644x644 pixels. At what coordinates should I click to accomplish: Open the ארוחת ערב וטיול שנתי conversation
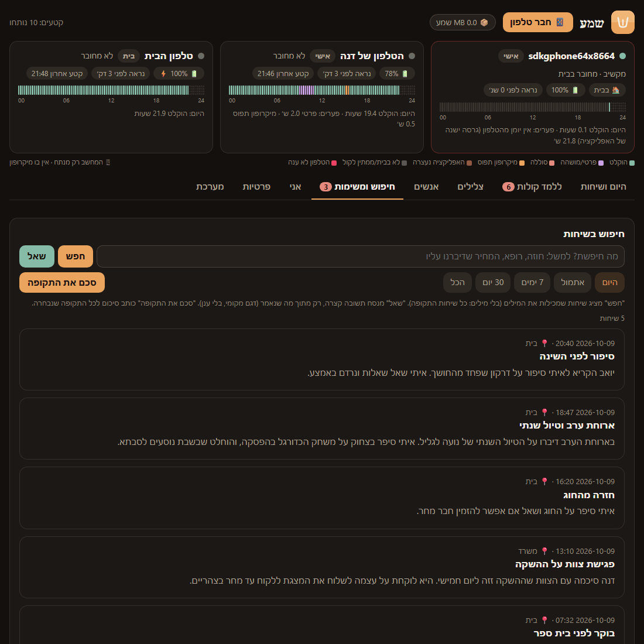[322, 429]
